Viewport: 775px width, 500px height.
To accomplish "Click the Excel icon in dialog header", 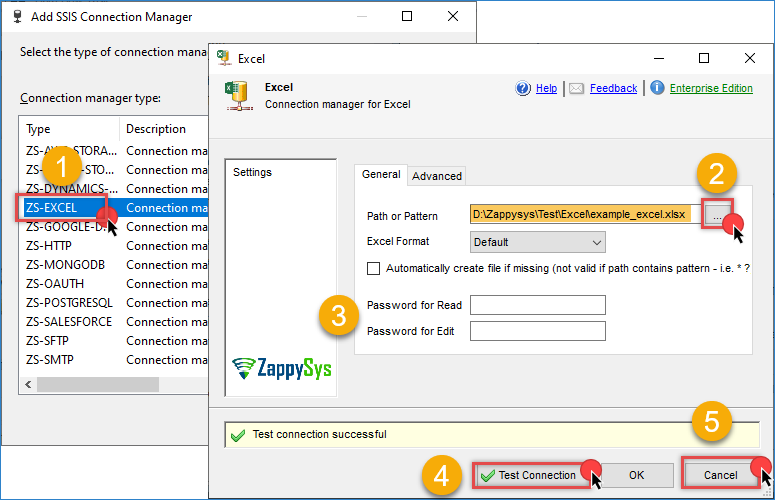I will (238, 93).
